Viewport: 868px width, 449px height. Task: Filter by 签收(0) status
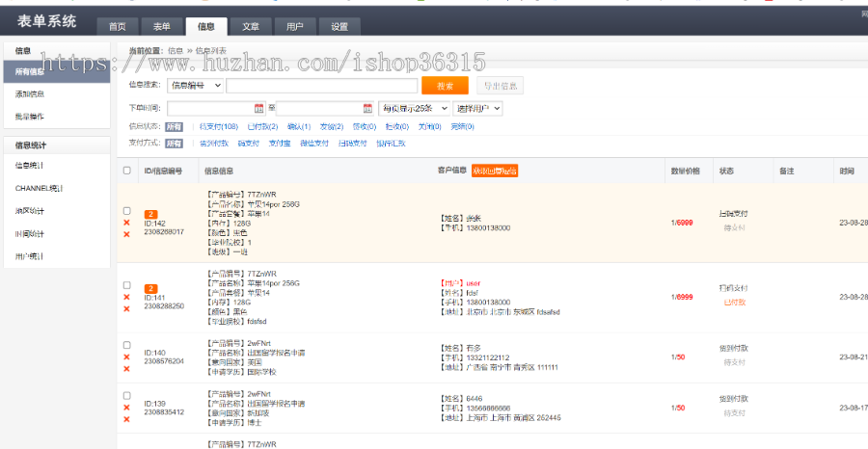[365, 126]
